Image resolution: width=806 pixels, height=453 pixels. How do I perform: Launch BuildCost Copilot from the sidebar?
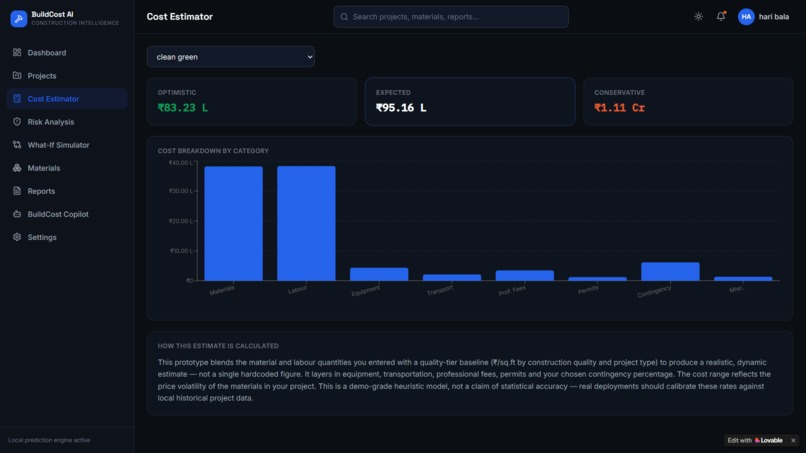tap(67, 214)
